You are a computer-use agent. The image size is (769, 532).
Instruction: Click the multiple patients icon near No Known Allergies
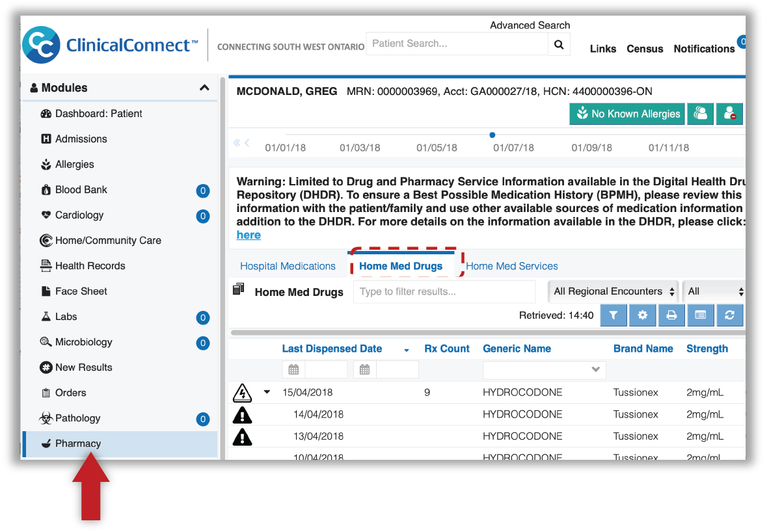pos(700,113)
